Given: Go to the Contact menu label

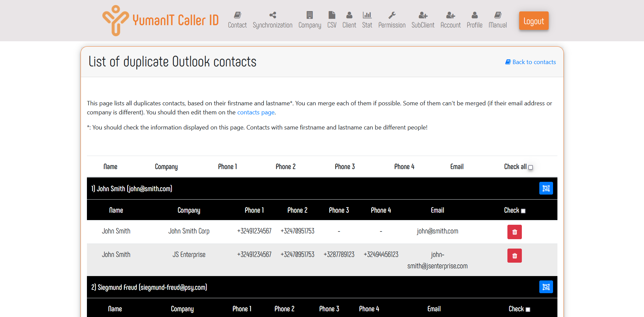Looking at the screenshot, I should pyautogui.click(x=237, y=25).
